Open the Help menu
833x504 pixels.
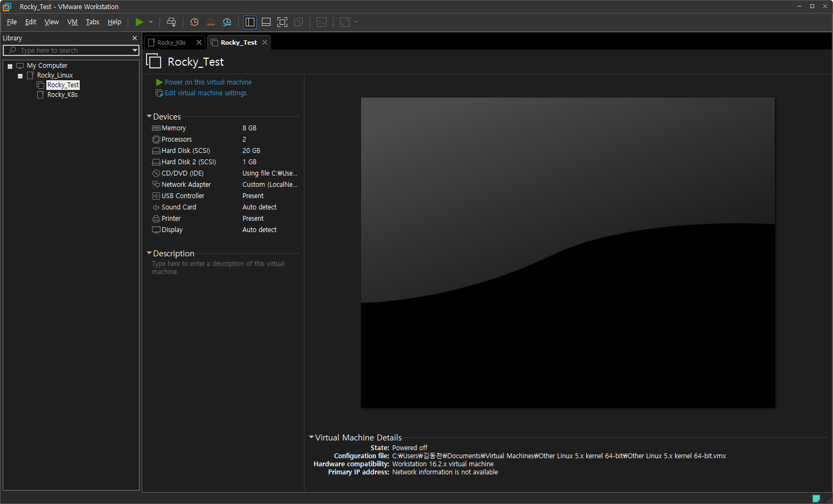[114, 22]
